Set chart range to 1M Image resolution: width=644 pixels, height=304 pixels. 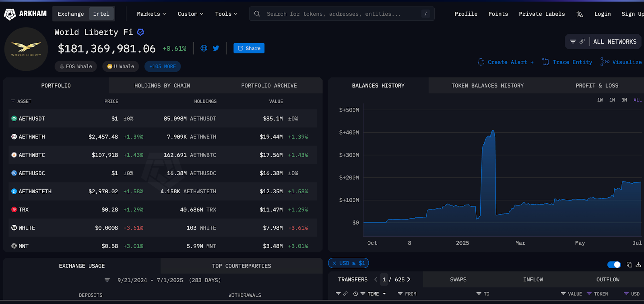click(x=612, y=100)
